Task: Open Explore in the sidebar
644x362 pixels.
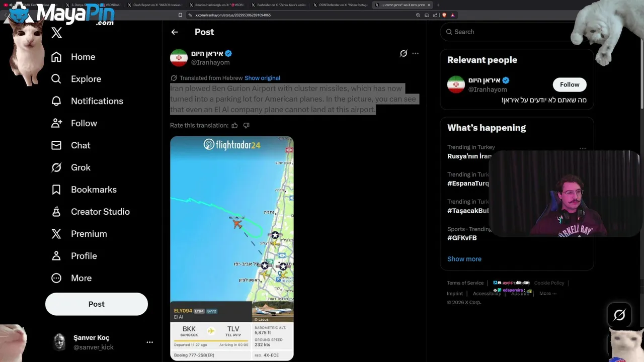Action: [x=76, y=79]
